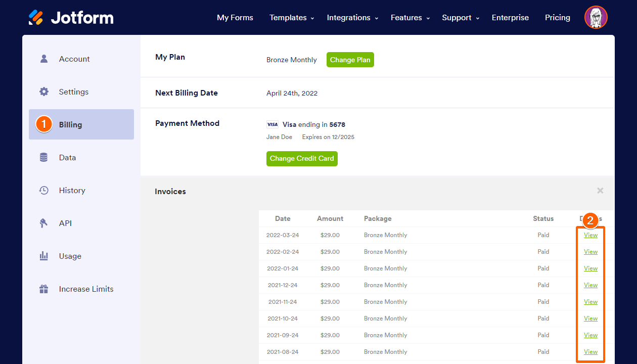Open the user avatar profile menu
The width and height of the screenshot is (637, 364).
pos(596,17)
